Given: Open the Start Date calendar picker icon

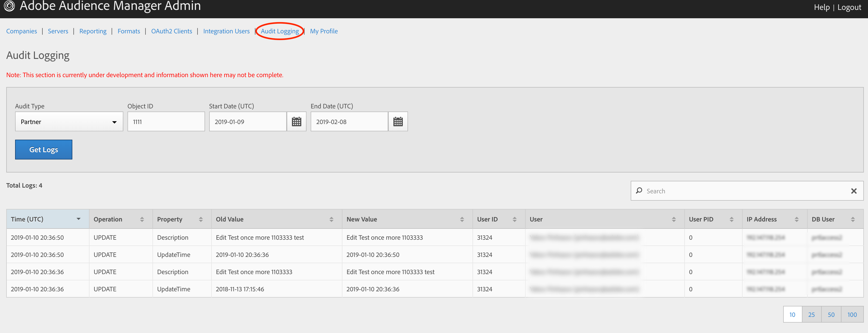Looking at the screenshot, I should (x=296, y=121).
